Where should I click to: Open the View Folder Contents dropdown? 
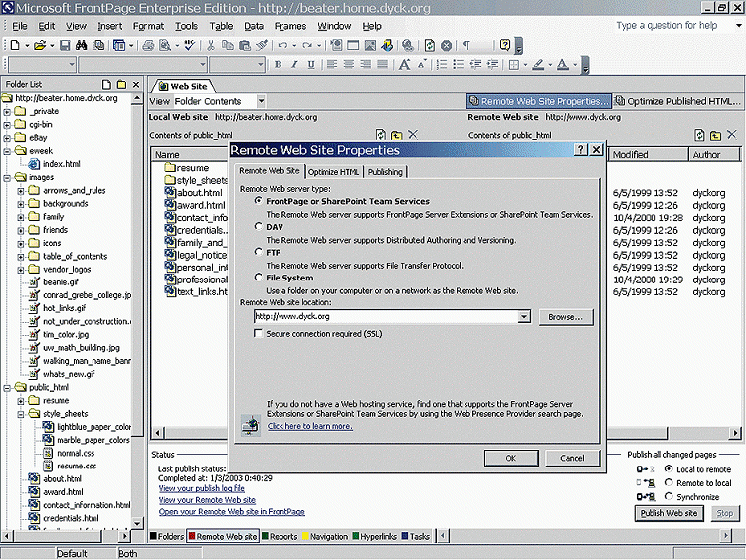pyautogui.click(x=261, y=101)
